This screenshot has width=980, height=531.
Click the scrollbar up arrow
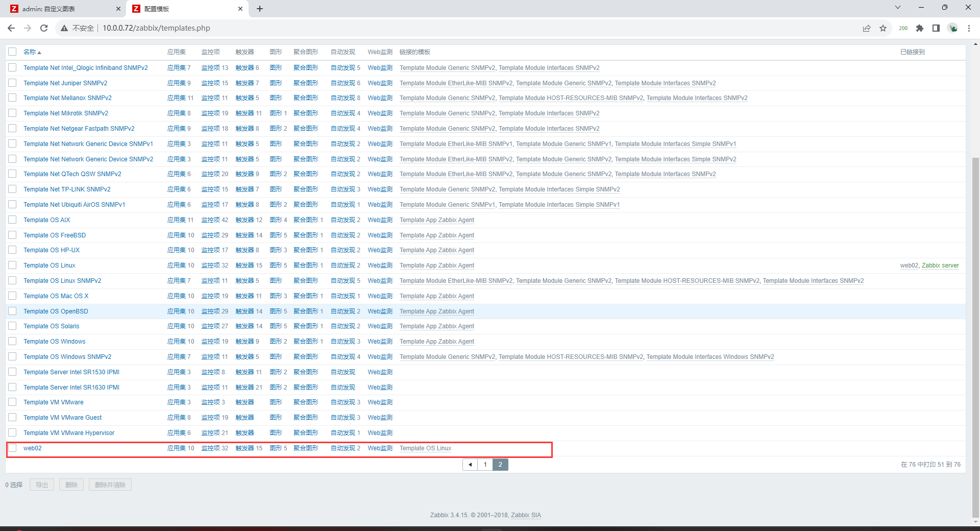(975, 44)
